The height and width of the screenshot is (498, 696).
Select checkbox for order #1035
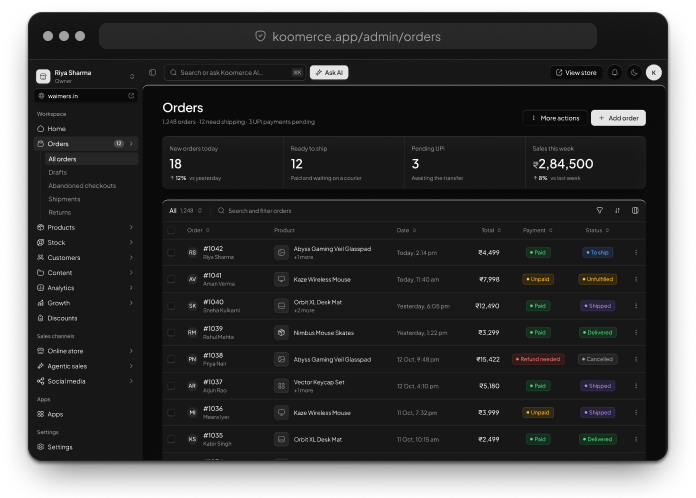(x=171, y=439)
